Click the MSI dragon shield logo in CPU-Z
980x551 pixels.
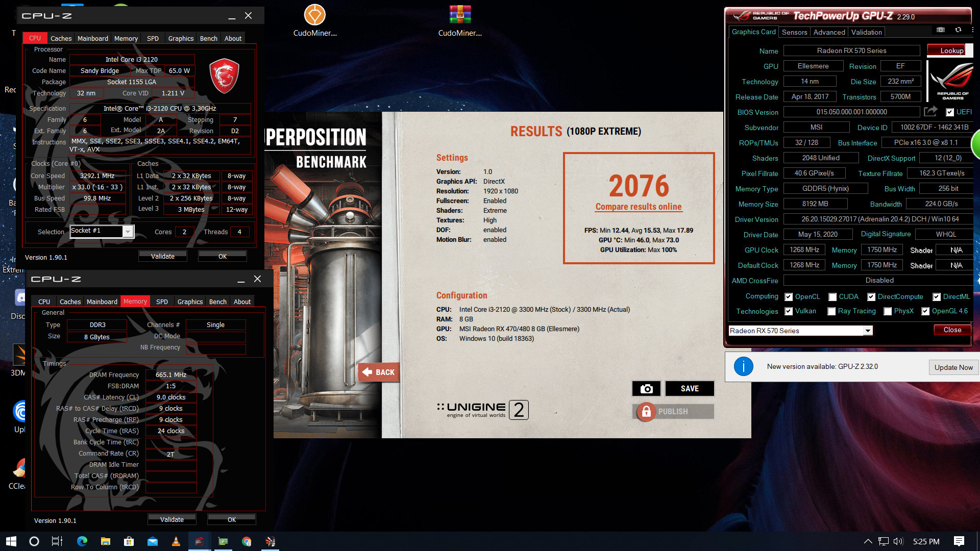click(225, 76)
